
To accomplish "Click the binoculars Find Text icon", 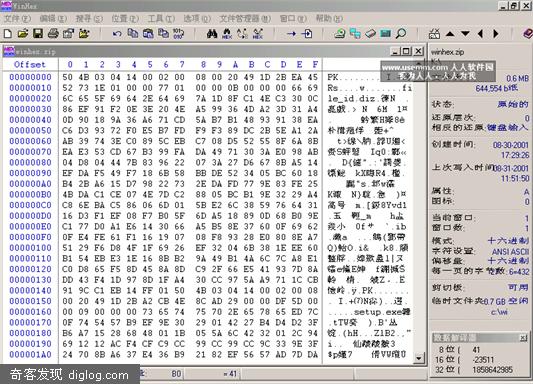I will [x=212, y=34].
